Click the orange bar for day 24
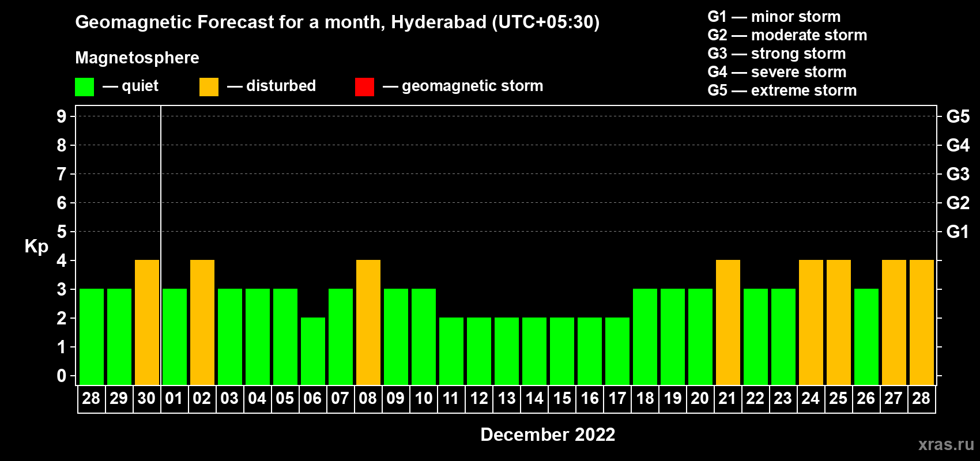The height and width of the screenshot is (461, 980). pyautogui.click(x=811, y=322)
